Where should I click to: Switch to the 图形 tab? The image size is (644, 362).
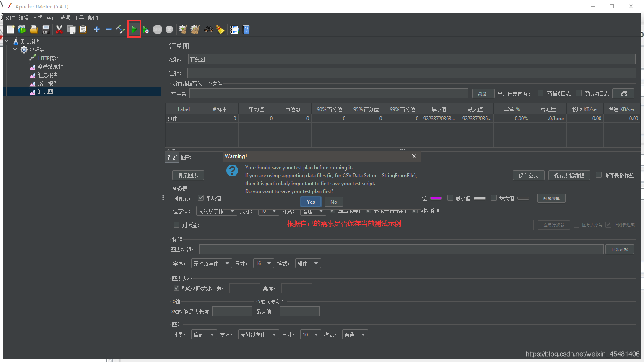186,158
